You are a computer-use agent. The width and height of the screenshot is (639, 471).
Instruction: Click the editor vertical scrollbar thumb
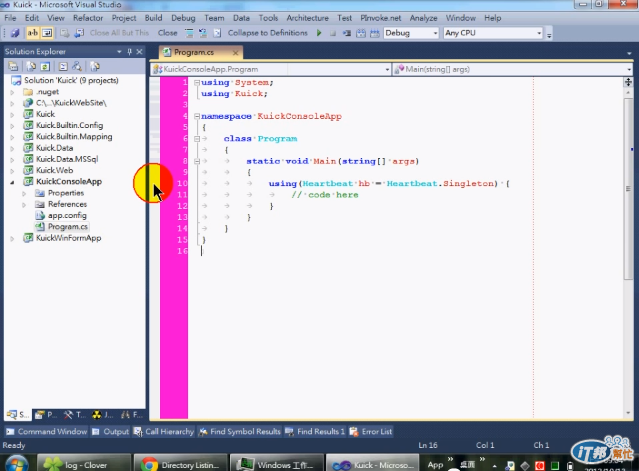[x=628, y=188]
